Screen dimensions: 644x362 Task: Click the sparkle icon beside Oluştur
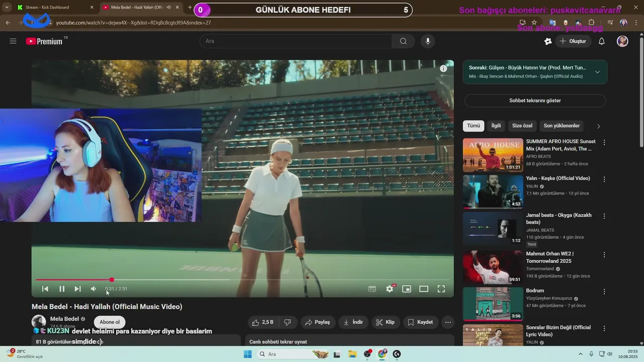click(x=548, y=41)
